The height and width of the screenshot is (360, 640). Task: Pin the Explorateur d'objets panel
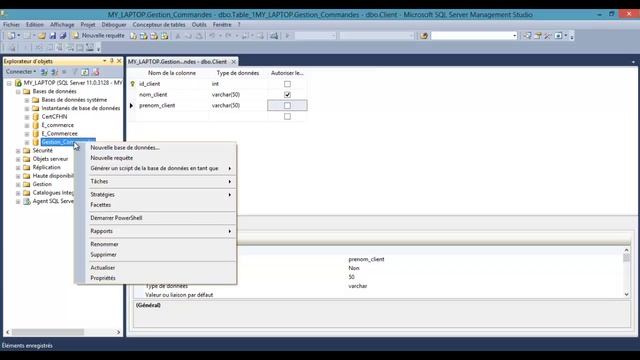coord(112,61)
